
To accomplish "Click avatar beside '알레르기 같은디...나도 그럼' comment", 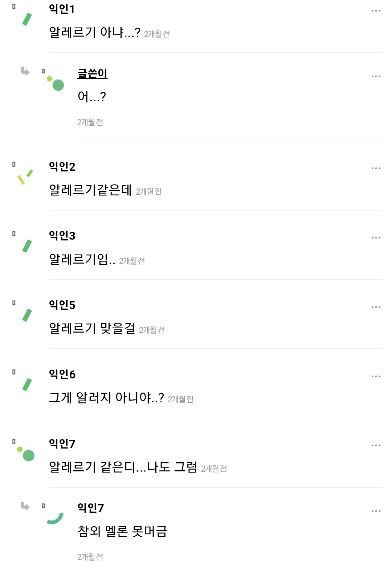I will point(26,454).
